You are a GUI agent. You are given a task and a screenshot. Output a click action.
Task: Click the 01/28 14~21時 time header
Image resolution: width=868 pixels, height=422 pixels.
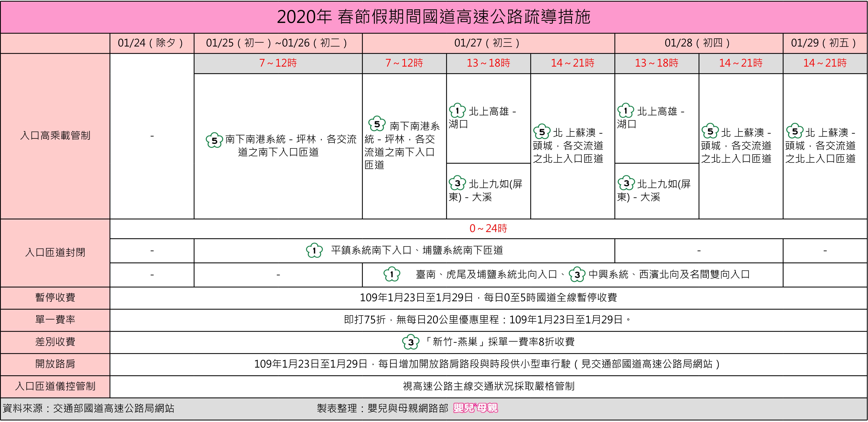click(x=741, y=63)
